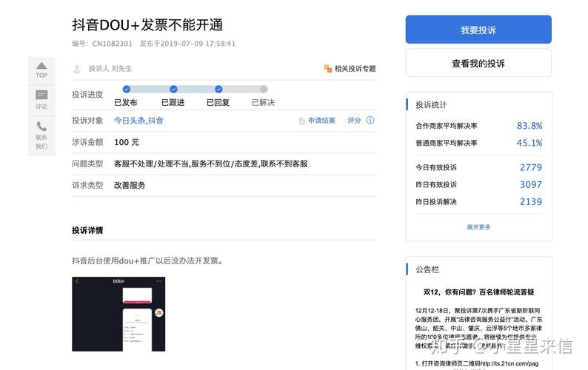The height and width of the screenshot is (370, 588).
Task: Click the complaint number CN1082301
Action: coord(112,44)
